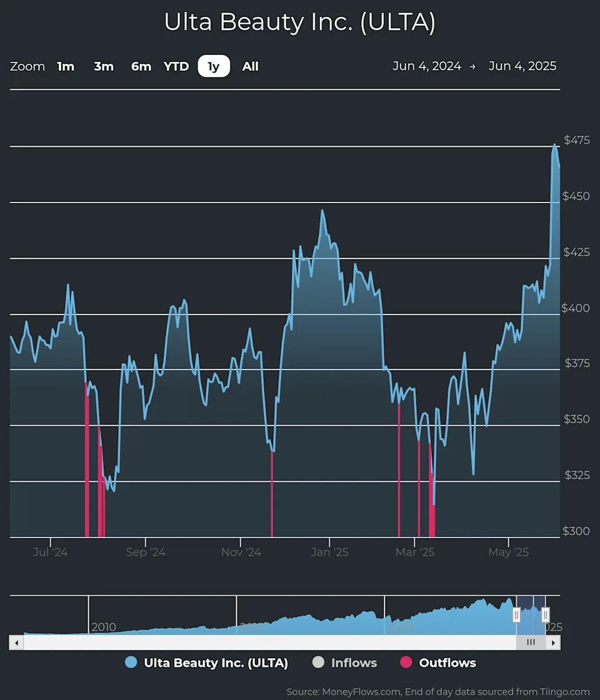The width and height of the screenshot is (600, 700).
Task: Click the Jan '25 x-axis label
Action: click(x=329, y=552)
